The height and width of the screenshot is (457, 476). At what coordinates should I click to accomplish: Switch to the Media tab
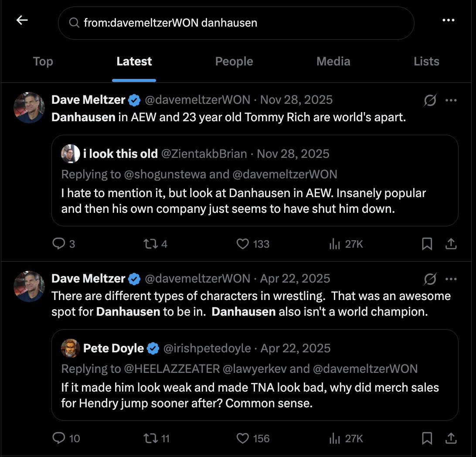(333, 61)
